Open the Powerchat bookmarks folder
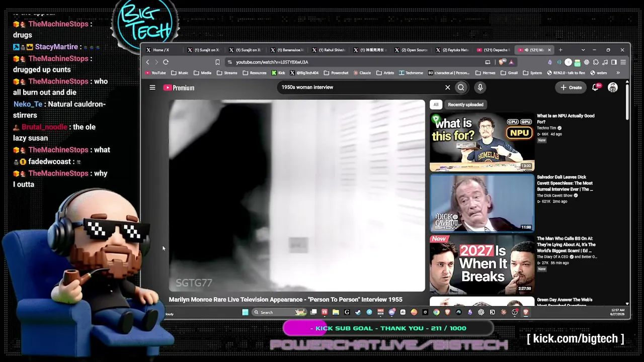 click(x=336, y=73)
